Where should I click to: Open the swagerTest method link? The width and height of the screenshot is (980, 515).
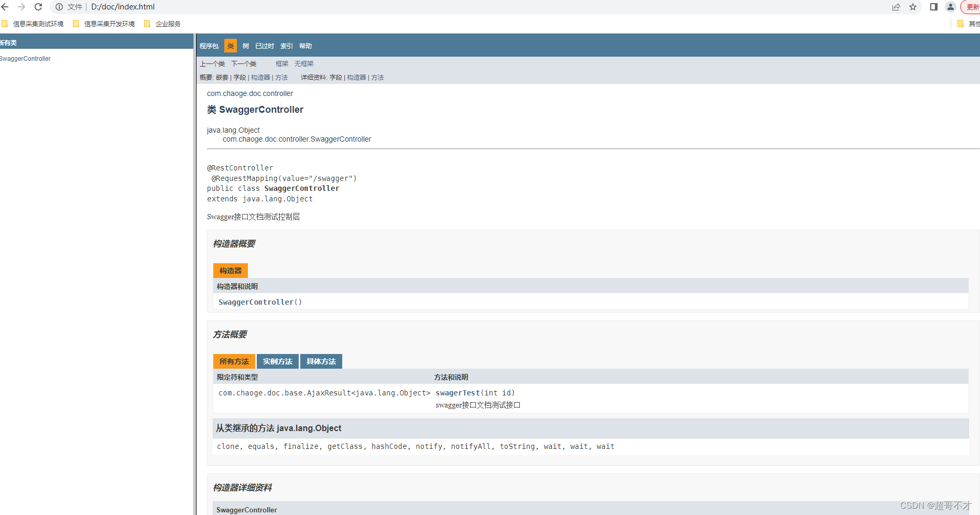pos(458,393)
